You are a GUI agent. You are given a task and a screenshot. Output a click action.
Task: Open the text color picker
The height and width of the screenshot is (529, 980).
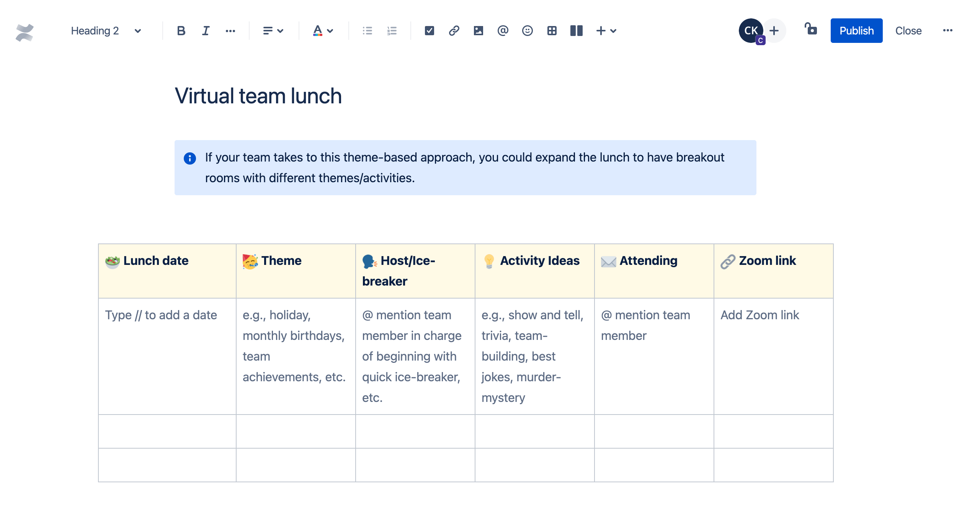322,31
